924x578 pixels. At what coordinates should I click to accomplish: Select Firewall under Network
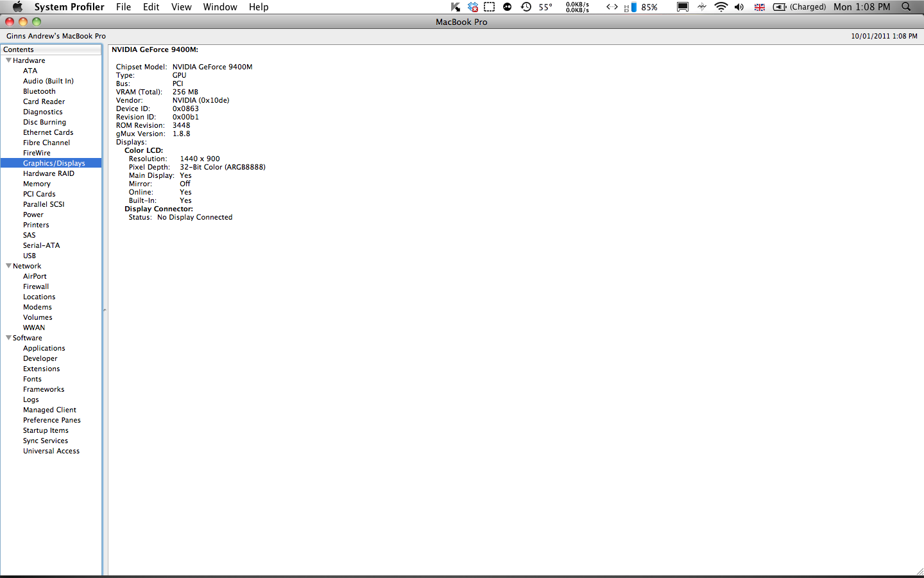[36, 286]
